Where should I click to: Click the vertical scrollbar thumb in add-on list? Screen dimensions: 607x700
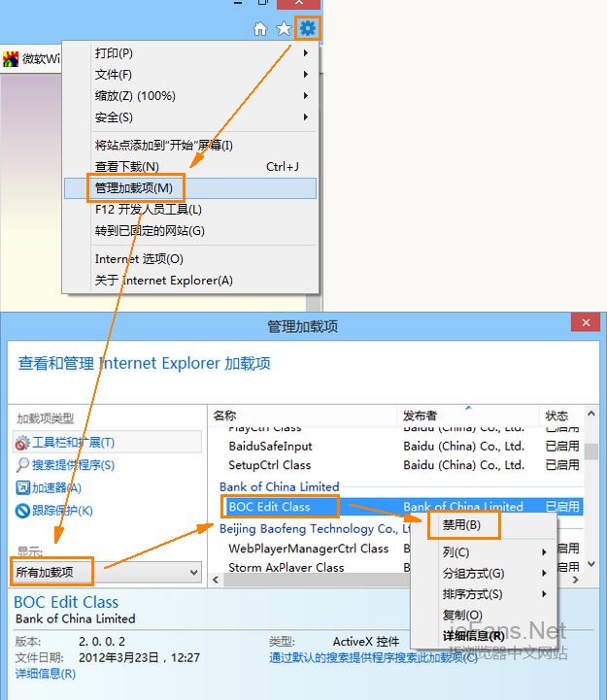tap(591, 450)
